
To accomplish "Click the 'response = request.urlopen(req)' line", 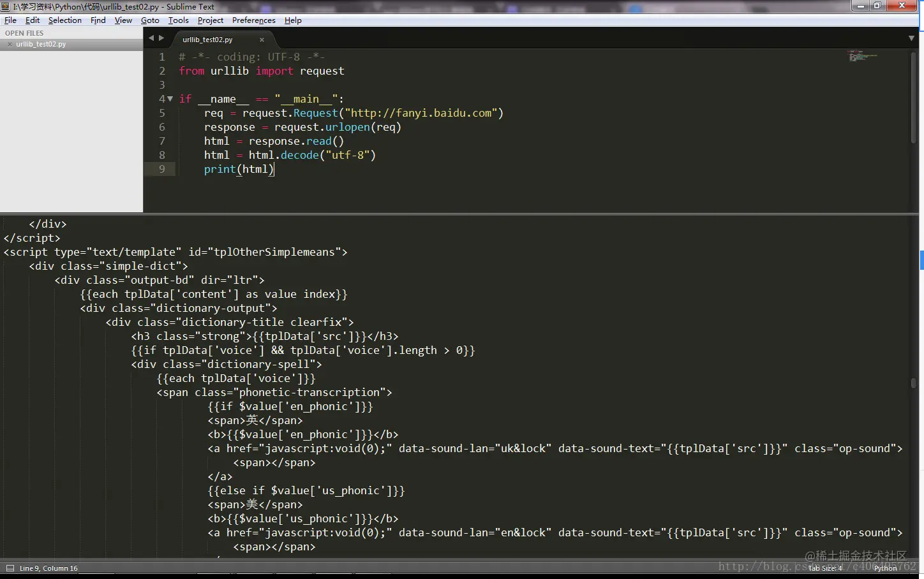I will [303, 127].
